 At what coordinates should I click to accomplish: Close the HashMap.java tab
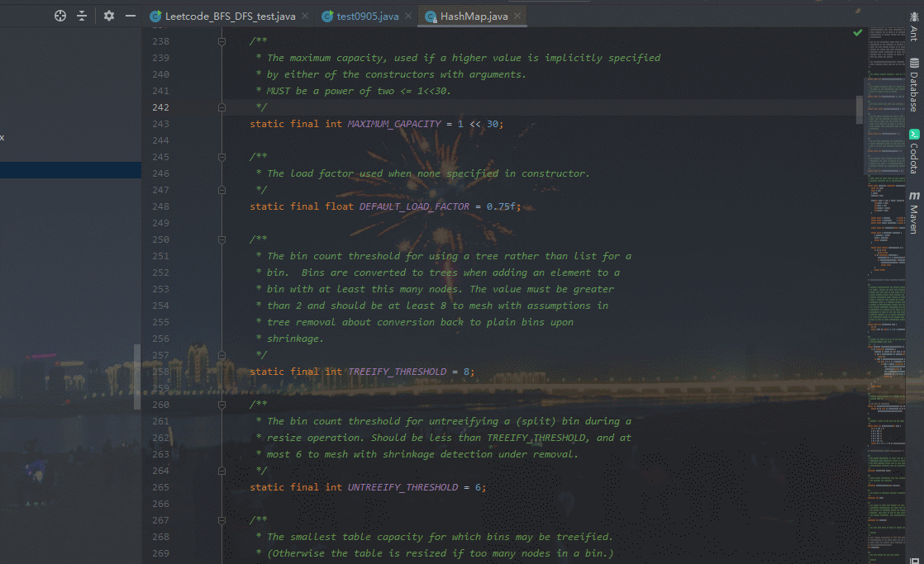pos(517,16)
